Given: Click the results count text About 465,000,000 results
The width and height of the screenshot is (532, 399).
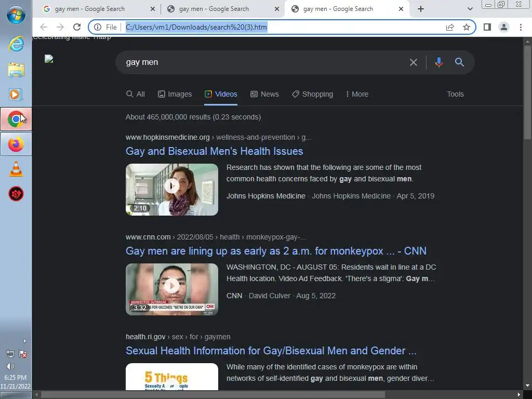Looking at the screenshot, I should pyautogui.click(x=193, y=117).
